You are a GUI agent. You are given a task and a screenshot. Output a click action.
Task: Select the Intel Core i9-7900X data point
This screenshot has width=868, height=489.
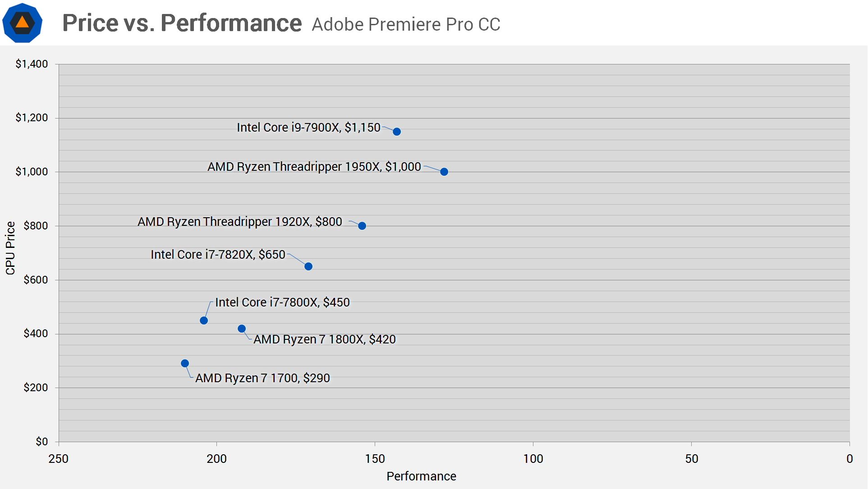(x=397, y=132)
